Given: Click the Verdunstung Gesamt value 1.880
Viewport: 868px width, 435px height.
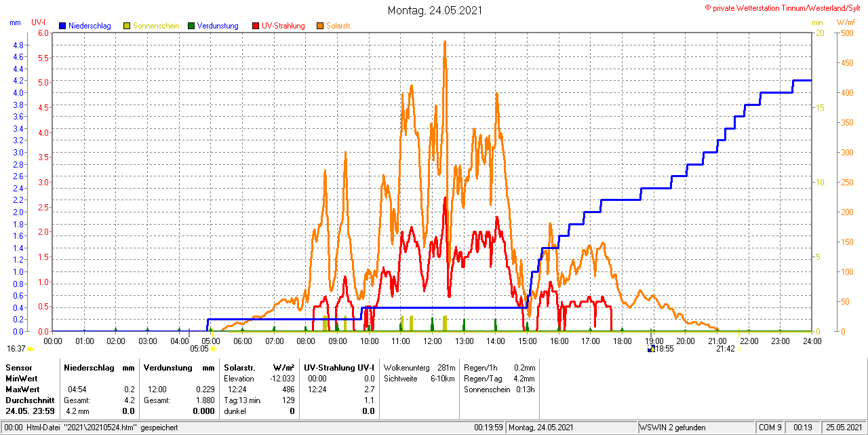Looking at the screenshot, I should tap(205, 400).
